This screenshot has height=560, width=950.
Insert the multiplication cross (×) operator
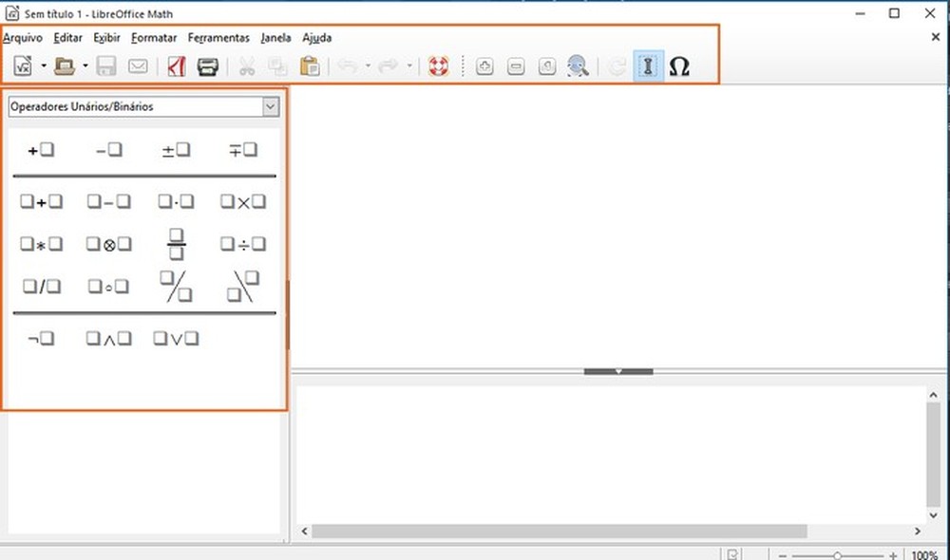click(x=241, y=201)
